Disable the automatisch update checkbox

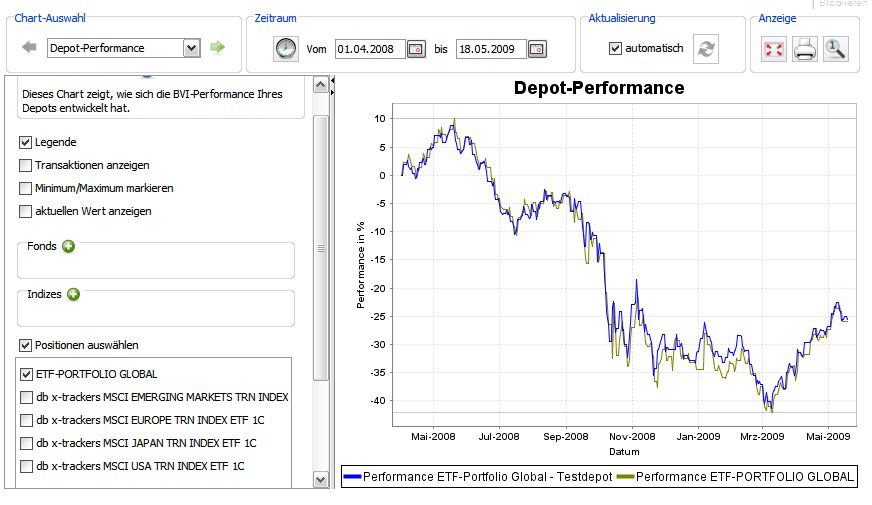(615, 48)
